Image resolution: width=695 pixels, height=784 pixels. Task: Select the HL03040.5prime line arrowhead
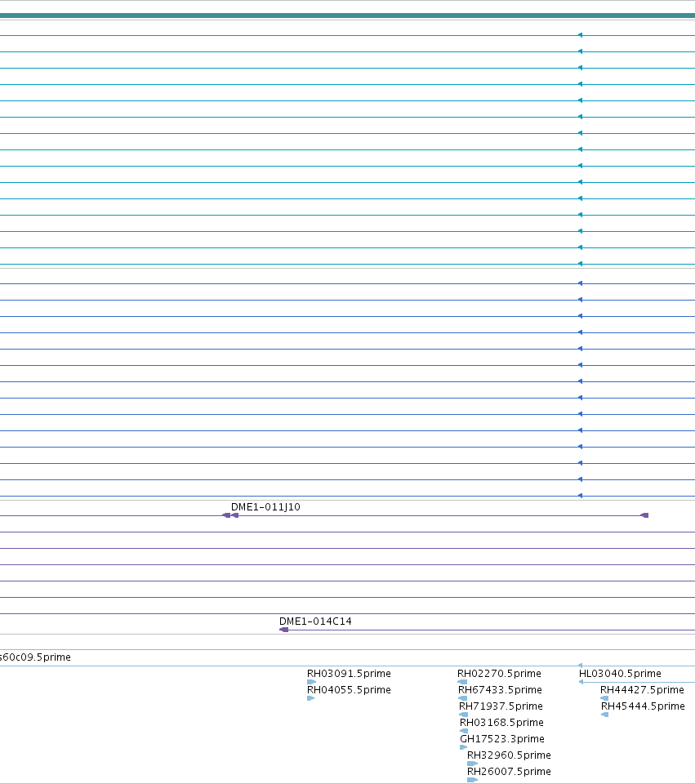click(x=581, y=682)
